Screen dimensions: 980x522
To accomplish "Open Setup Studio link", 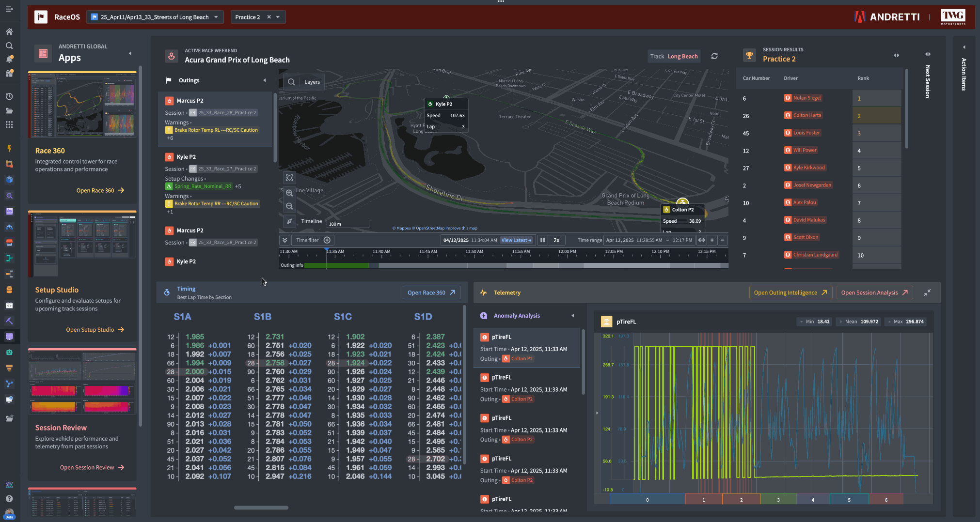I will tap(95, 330).
